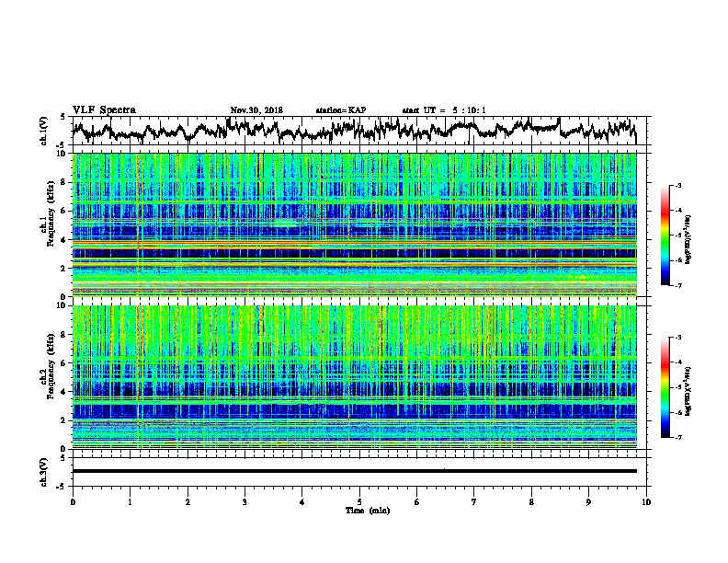This screenshot has height=563, width=728.
Task: Click time axis tick label "7"
Action: click(x=474, y=502)
